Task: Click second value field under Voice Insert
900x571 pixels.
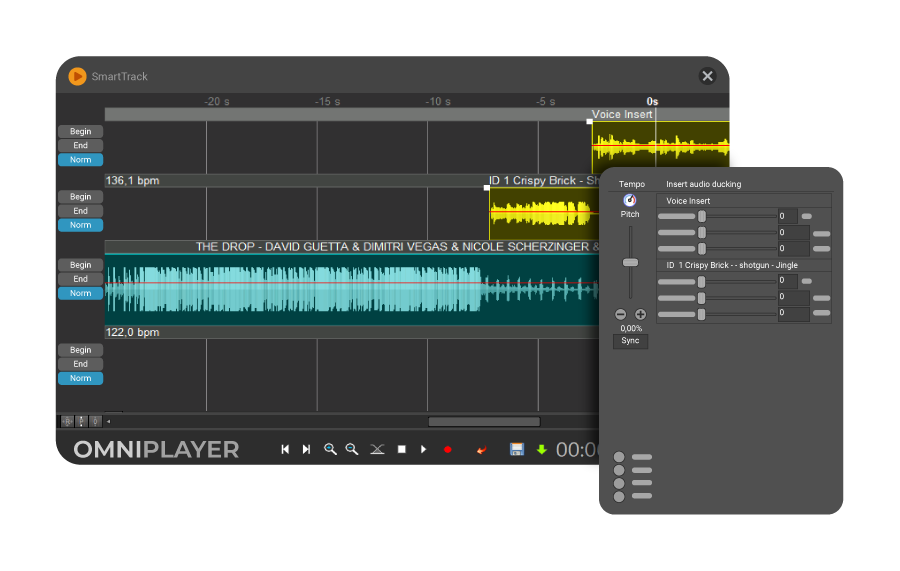Action: pos(793,232)
